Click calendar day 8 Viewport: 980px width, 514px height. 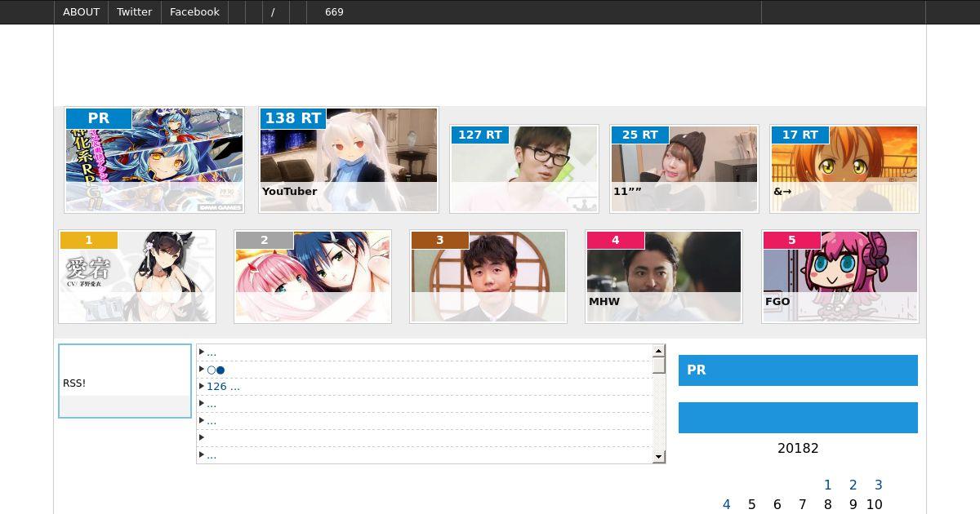tap(827, 504)
